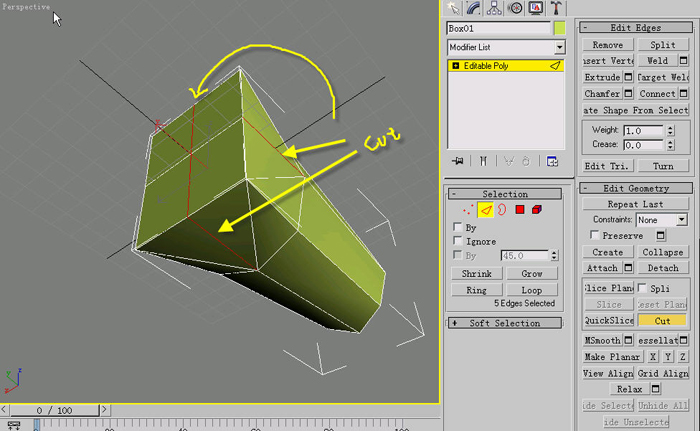Click the Box01 object color swatch
The width and height of the screenshot is (700, 431).
pyautogui.click(x=559, y=28)
